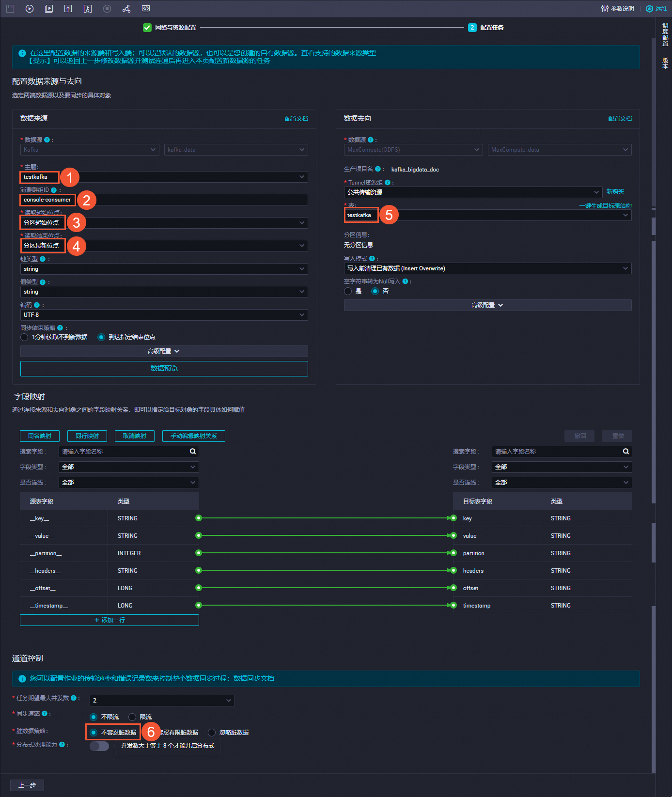Open the 任务期望最大并发数 dropdown
Screen dimensions: 672x797
tap(162, 701)
